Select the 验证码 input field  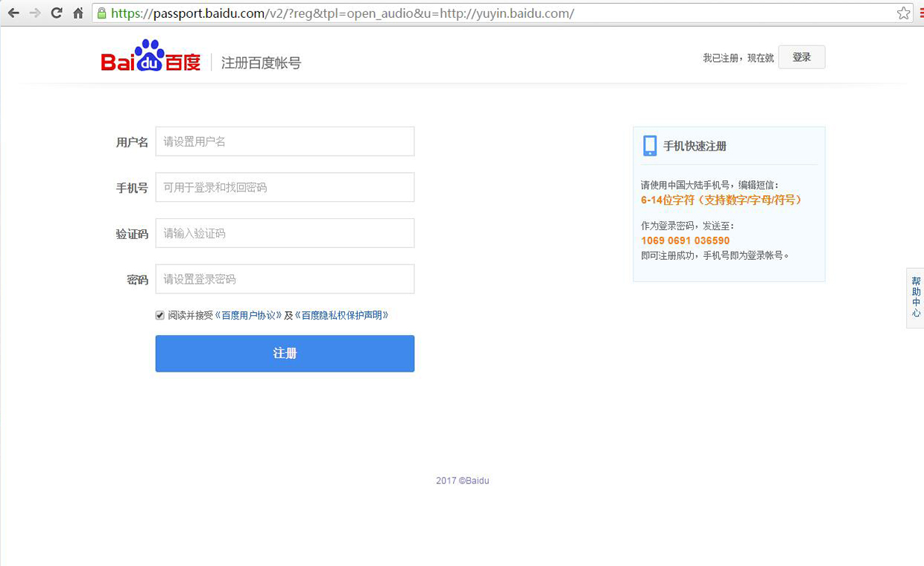point(285,233)
